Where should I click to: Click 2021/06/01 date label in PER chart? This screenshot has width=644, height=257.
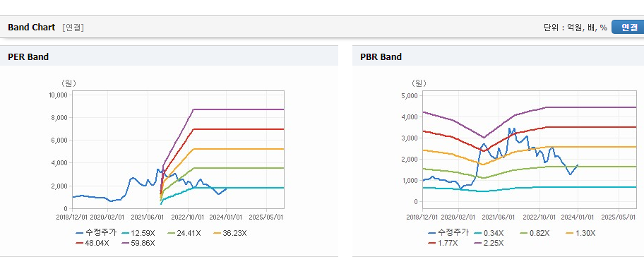[147, 217]
